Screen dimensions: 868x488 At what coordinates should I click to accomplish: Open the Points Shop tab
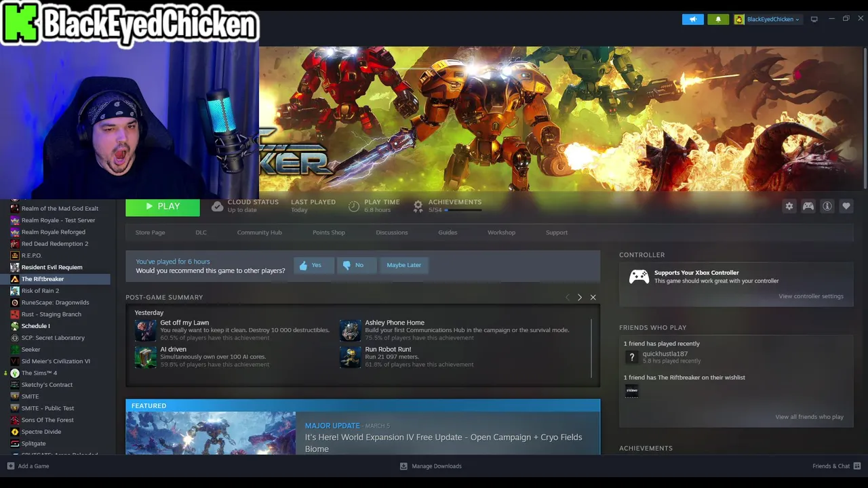coord(329,232)
